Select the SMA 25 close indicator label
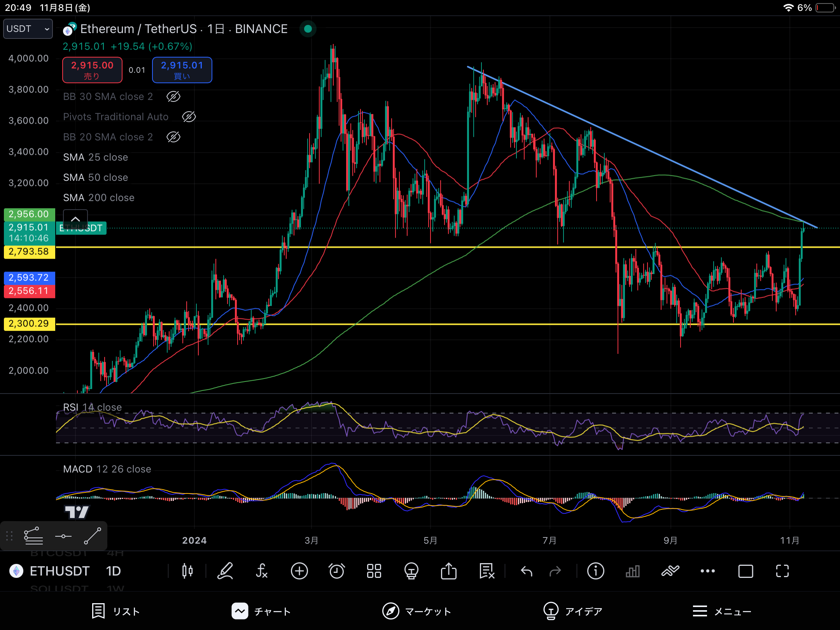Viewport: 840px width, 630px height. coord(96,157)
